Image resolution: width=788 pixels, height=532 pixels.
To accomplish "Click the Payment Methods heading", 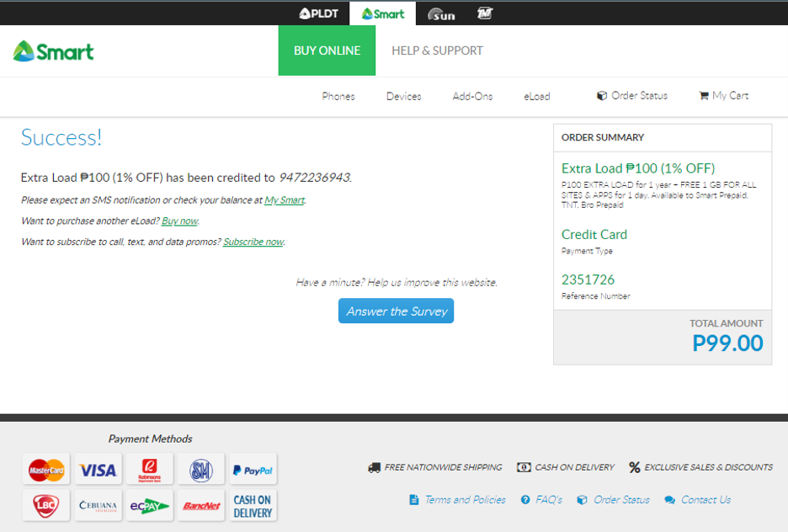I will (150, 439).
